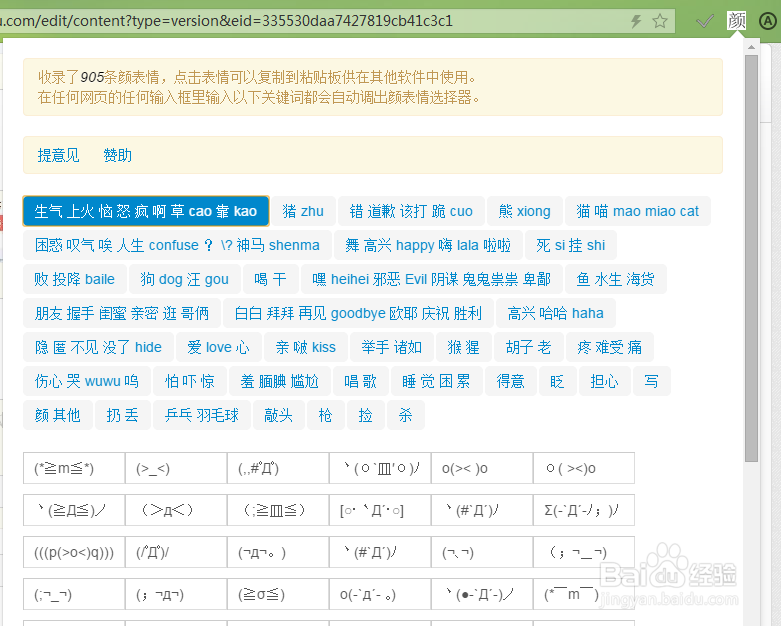Copy the Σ(-`Д´-ﾉ；)ﾉ kaomoji

click(x=584, y=510)
